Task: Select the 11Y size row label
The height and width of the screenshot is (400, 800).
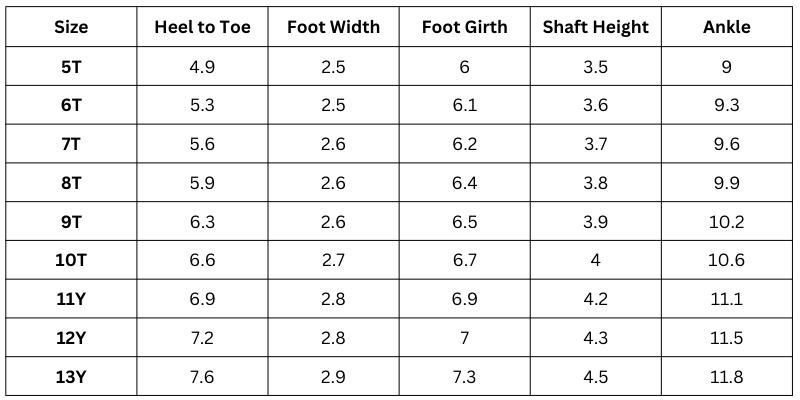Action: [71, 299]
